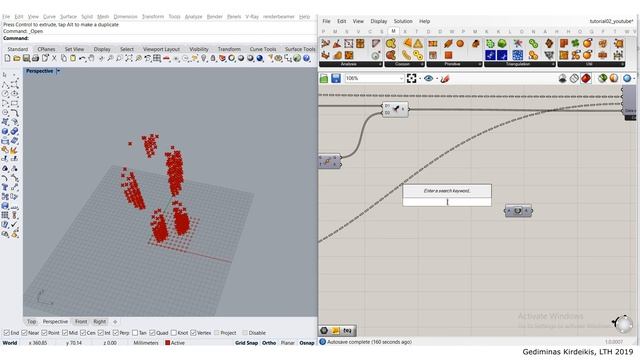Toggle the Mid osnap checkbox

tap(65, 333)
